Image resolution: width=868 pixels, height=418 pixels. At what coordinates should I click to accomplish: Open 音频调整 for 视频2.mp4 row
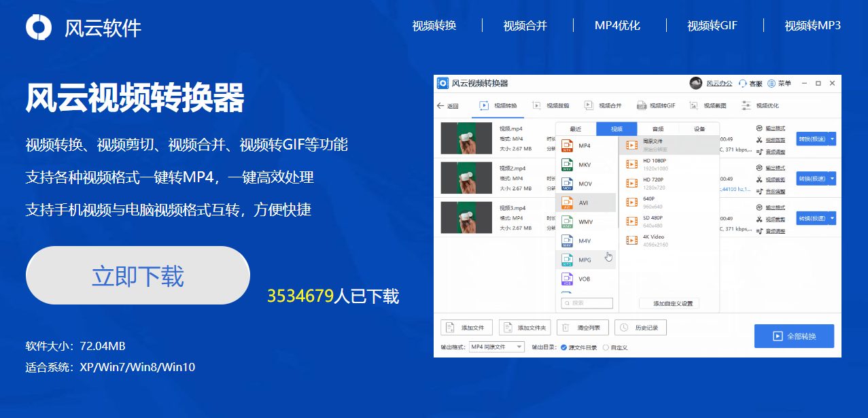[x=771, y=191]
